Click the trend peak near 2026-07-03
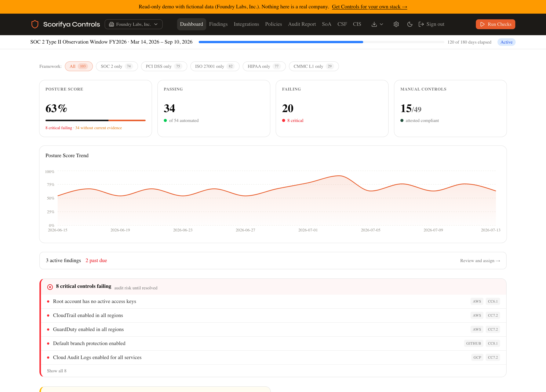The height and width of the screenshot is (392, 546). [x=339, y=176]
